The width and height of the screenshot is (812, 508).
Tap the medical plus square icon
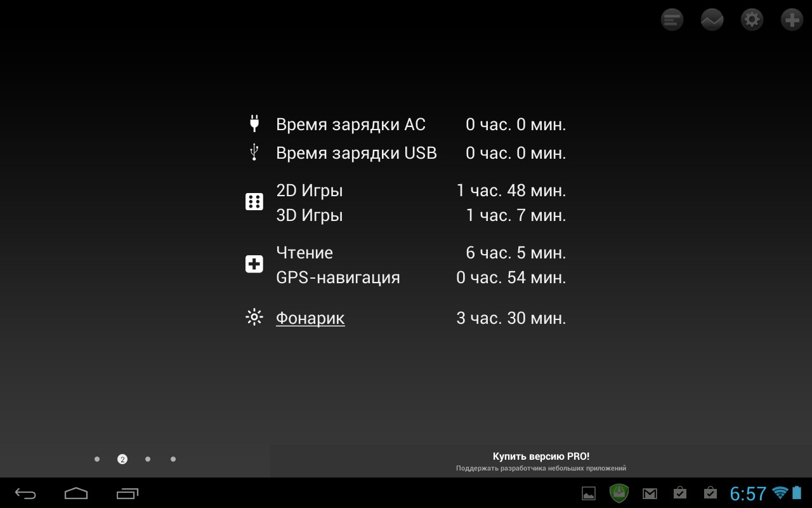pos(254,264)
